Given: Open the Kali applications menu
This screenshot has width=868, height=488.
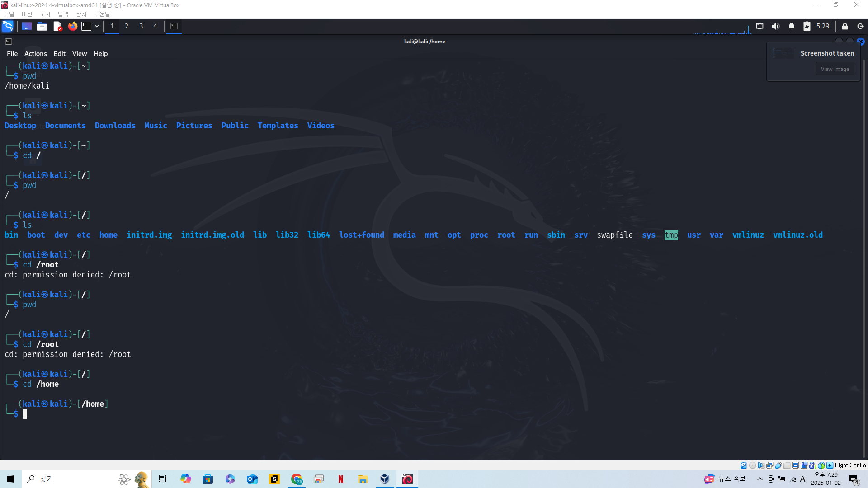Looking at the screenshot, I should click(x=8, y=26).
